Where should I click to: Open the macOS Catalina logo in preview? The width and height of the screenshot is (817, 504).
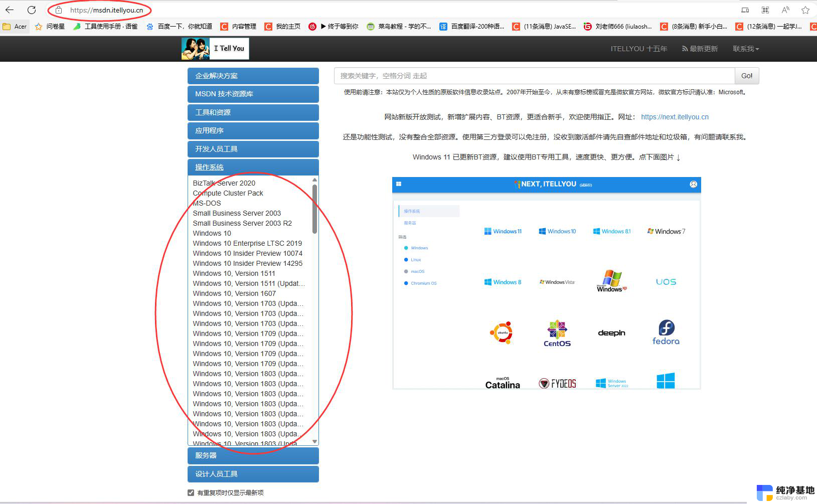tap(503, 383)
